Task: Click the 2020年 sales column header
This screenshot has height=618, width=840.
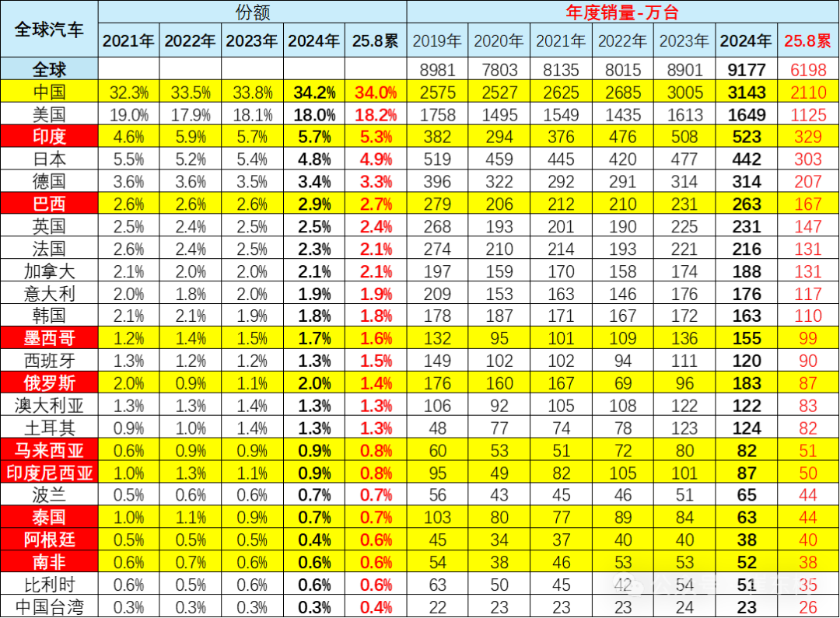Action: pyautogui.click(x=499, y=40)
